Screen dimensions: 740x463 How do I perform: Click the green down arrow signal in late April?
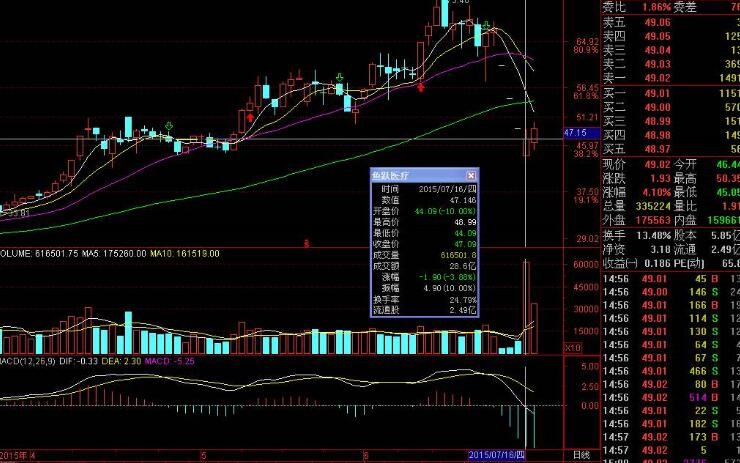[167, 126]
